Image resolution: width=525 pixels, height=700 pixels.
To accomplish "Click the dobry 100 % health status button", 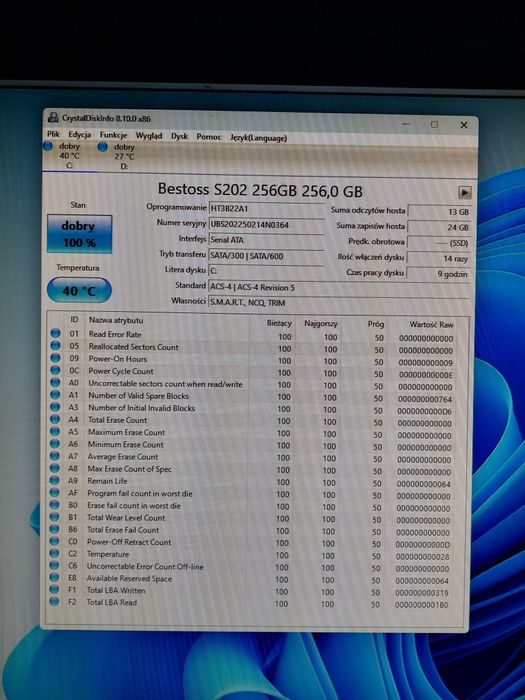I will pos(79,234).
